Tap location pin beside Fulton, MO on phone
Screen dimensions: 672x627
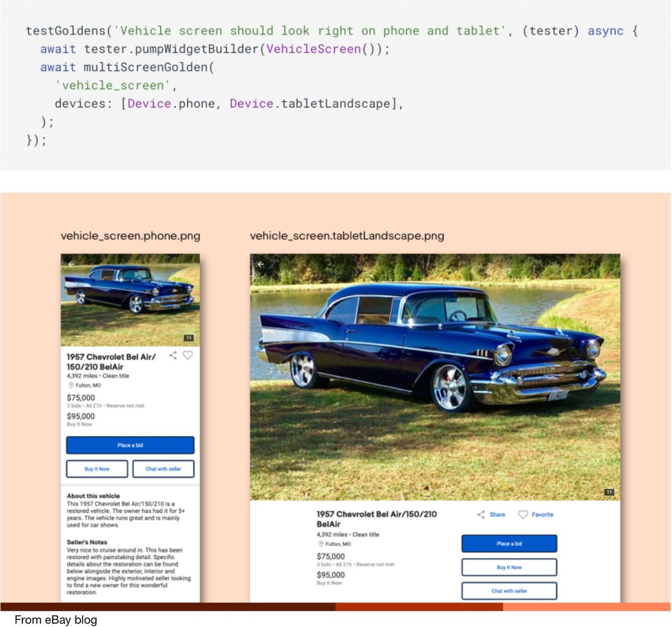tap(71, 385)
